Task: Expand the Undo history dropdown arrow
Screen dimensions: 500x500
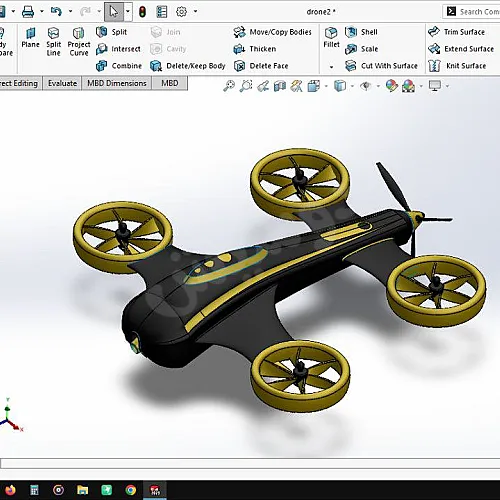Action: 70,12
